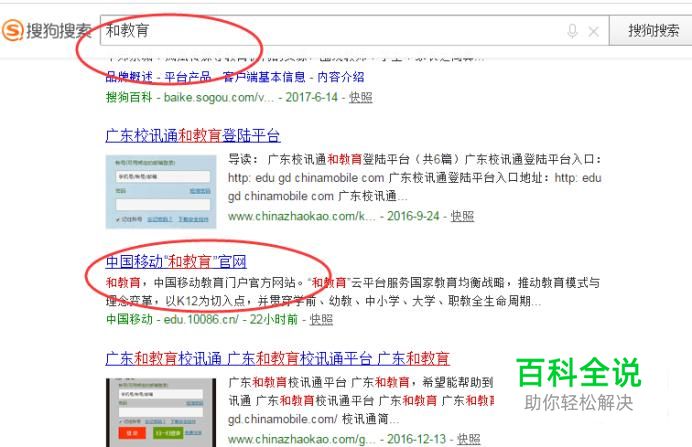This screenshot has height=447, width=692.
Task: Click the thumbnail of 广东和教育校讯通 result
Action: tap(161, 413)
